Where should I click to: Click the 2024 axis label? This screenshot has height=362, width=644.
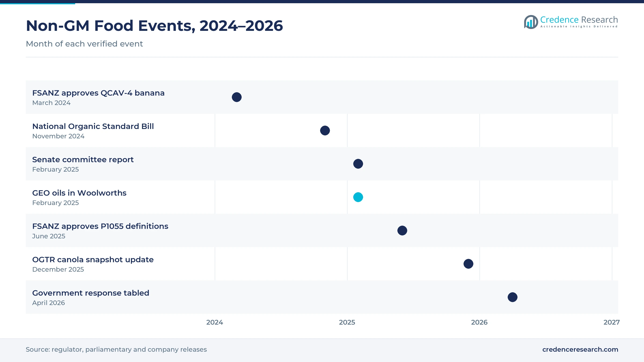(x=215, y=322)
